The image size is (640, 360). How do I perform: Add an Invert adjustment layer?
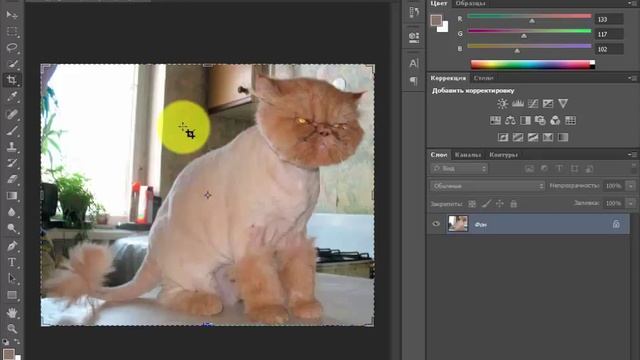point(503,138)
